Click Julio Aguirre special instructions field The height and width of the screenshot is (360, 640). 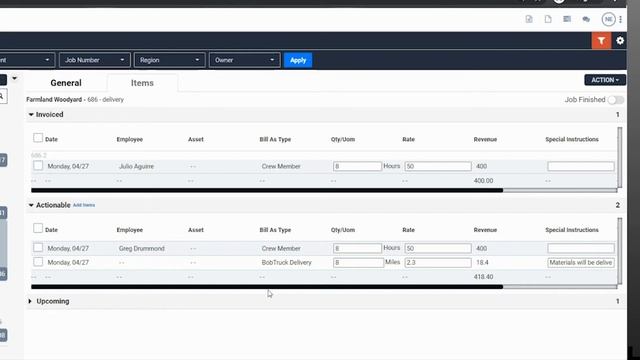pyautogui.click(x=581, y=166)
